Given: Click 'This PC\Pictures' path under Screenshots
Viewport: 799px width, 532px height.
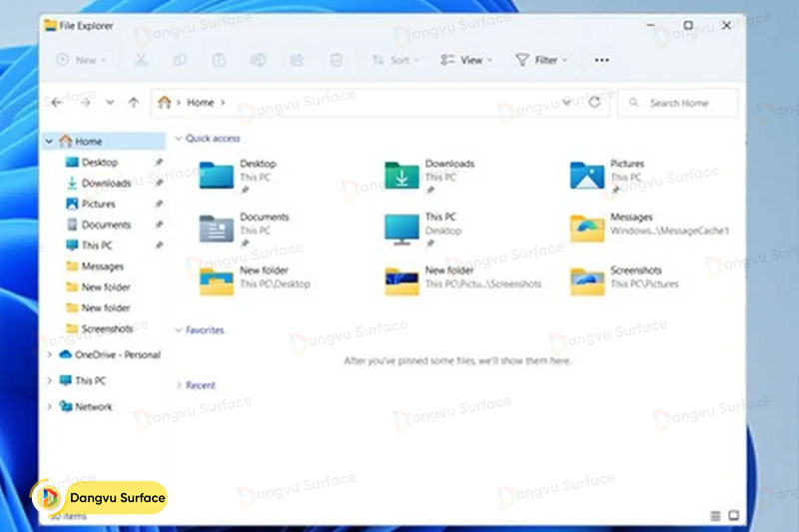Looking at the screenshot, I should [x=644, y=284].
